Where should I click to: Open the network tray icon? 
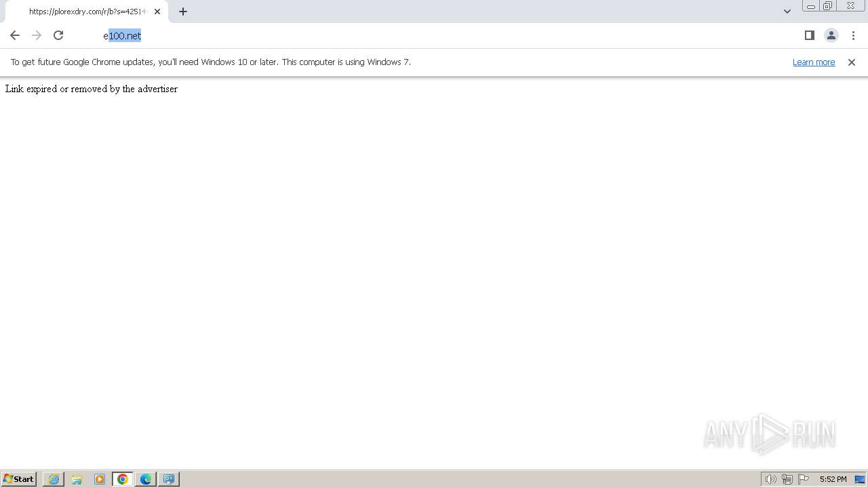pos(787,479)
